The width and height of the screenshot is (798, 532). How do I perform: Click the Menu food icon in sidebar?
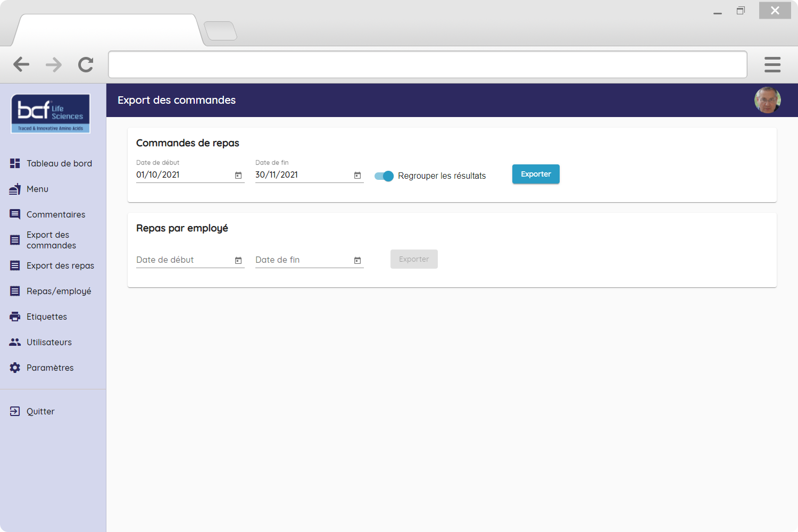[15, 189]
